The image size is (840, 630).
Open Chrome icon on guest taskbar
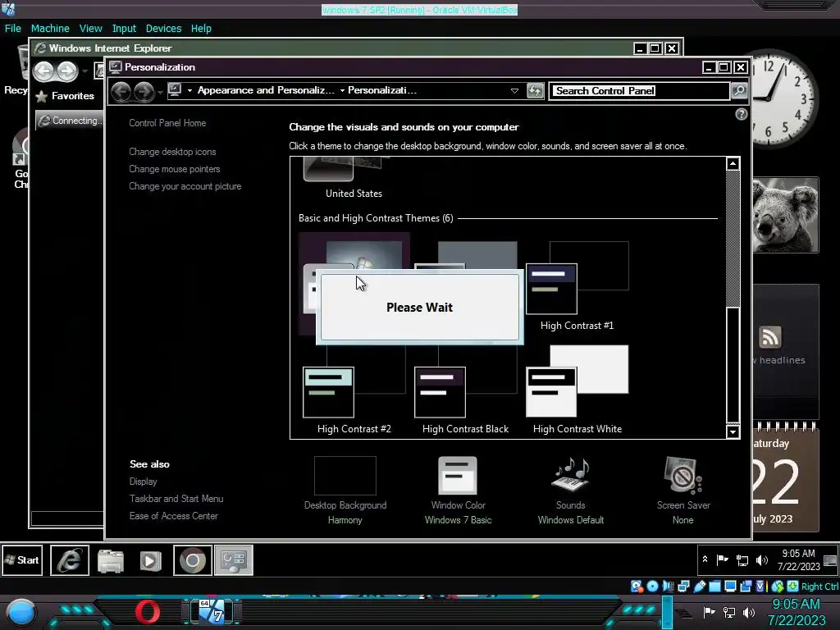(192, 560)
